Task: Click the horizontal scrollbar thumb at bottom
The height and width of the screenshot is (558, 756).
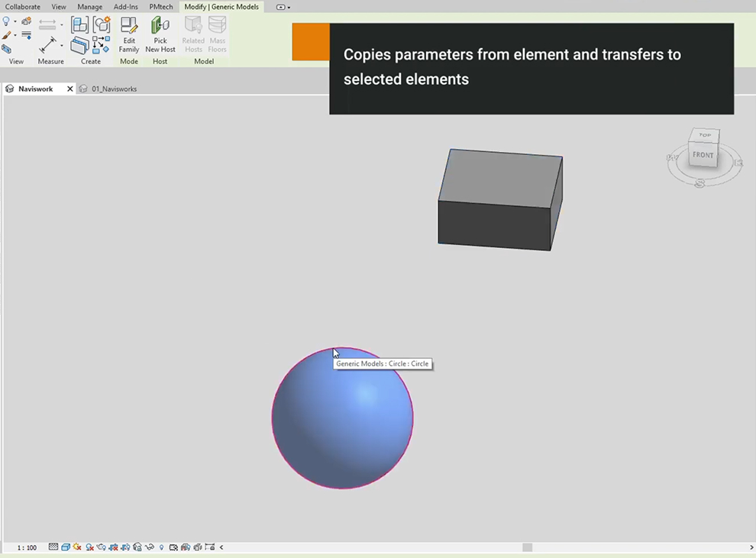Action: [527, 547]
